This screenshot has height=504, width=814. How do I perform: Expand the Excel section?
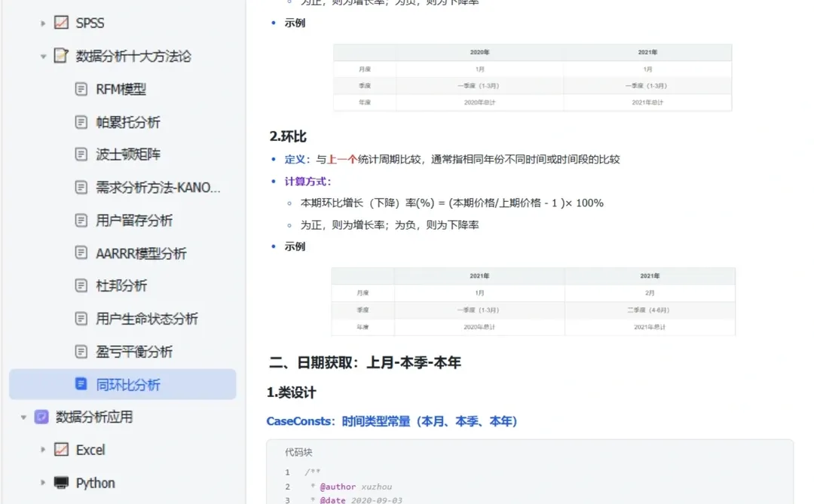click(43, 449)
